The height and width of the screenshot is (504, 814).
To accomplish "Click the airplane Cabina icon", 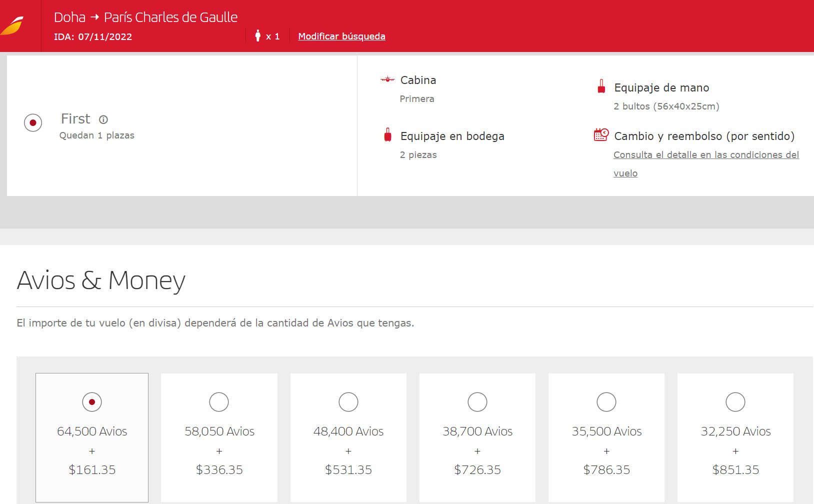I will [387, 79].
